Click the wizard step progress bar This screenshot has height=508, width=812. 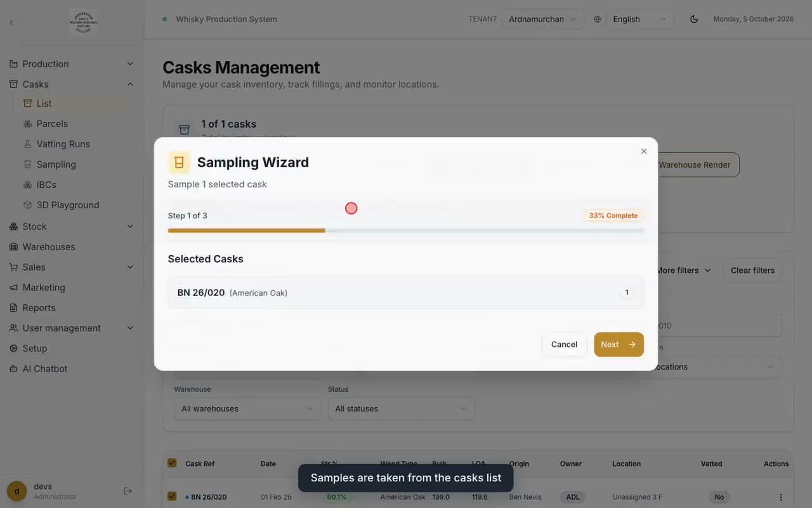[x=406, y=231]
